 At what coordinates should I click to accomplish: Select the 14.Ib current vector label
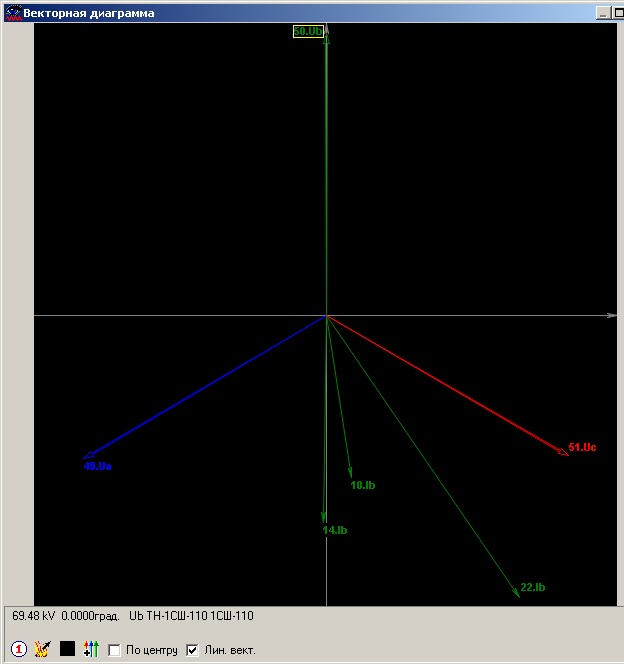click(335, 530)
